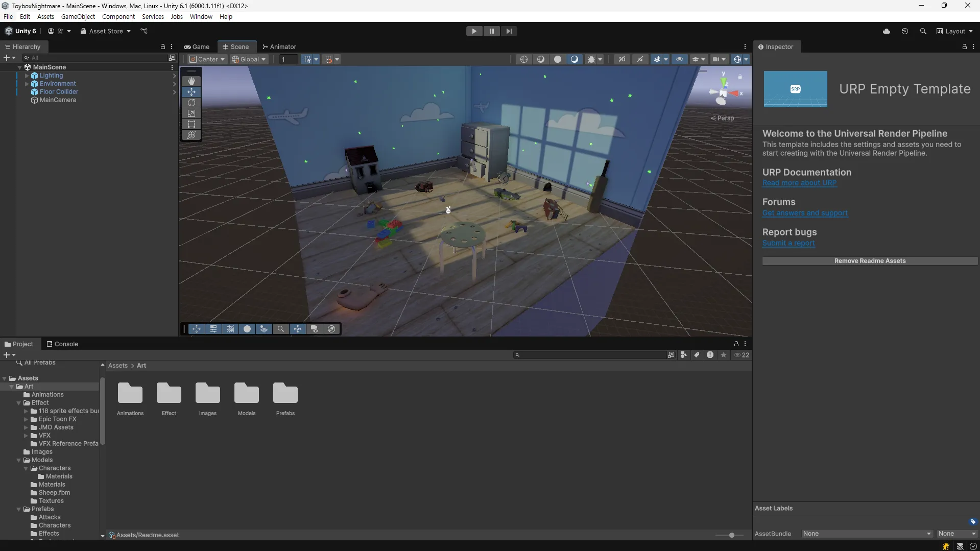Viewport: 980px width, 551px height.
Task: Open debug draw mode dropdown arrow
Action: [x=600, y=59]
